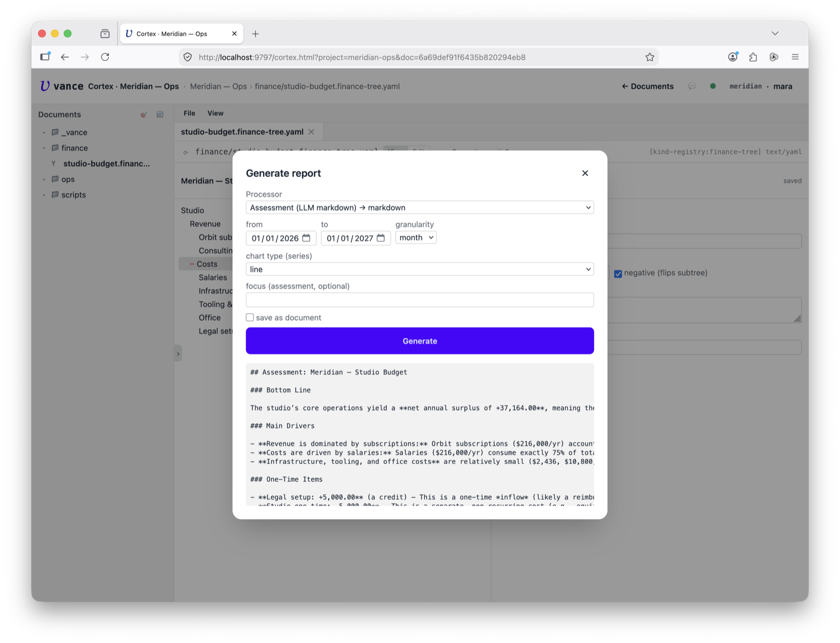
Task: Close the Generate report dialog
Action: pyautogui.click(x=585, y=173)
